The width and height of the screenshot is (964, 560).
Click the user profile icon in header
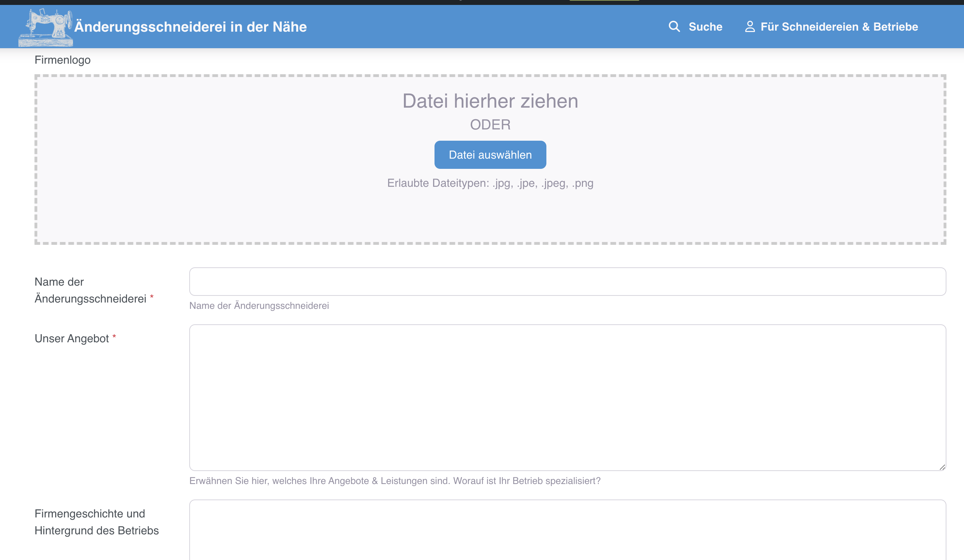click(750, 26)
